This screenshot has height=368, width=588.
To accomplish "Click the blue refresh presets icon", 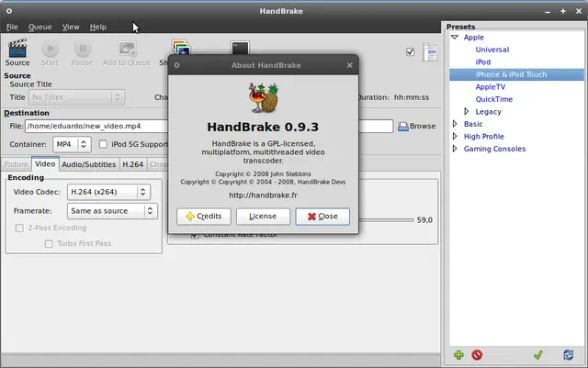I will point(568,354).
